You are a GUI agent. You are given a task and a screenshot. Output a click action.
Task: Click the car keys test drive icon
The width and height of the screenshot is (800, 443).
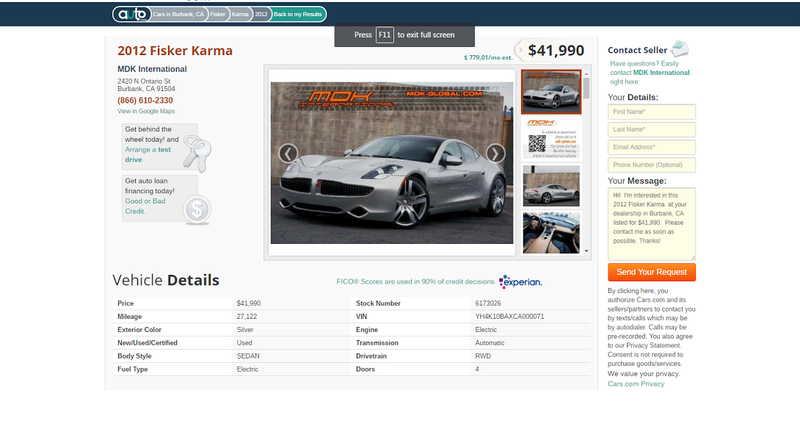197,153
